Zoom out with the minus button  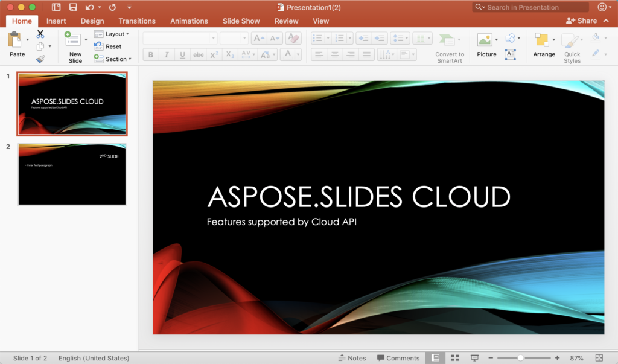point(491,358)
